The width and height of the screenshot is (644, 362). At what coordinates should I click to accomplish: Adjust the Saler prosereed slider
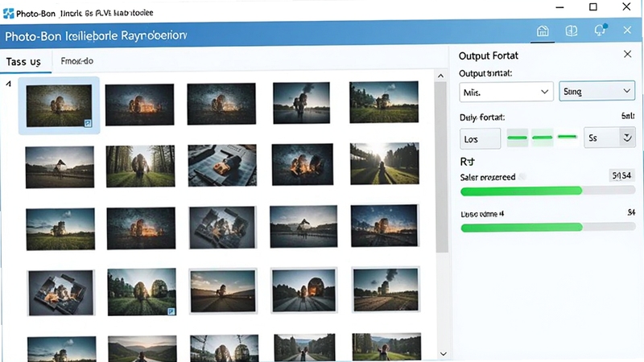[x=547, y=191]
